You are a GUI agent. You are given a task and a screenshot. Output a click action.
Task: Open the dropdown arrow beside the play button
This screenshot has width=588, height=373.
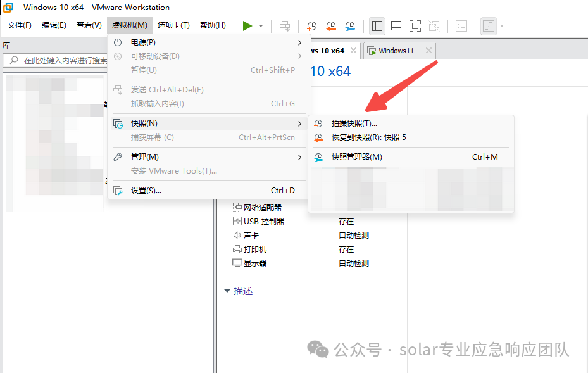coord(261,26)
